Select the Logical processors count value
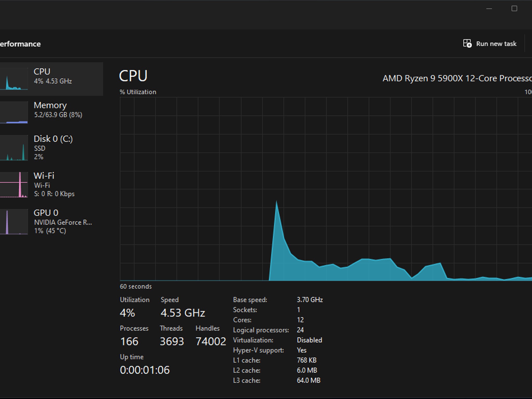The width and height of the screenshot is (532, 399). pos(301,330)
